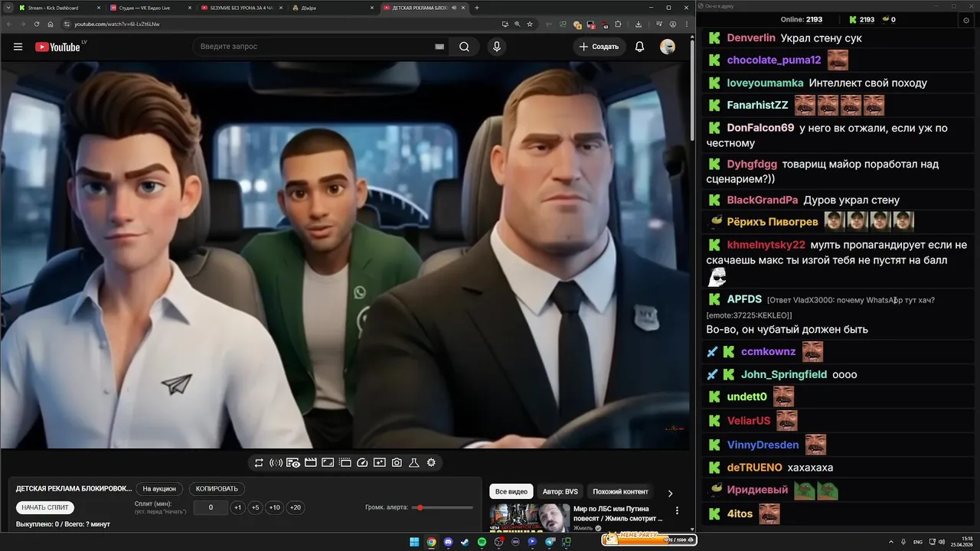
Task: Open the YouTube hamburger guide menu
Action: [x=18, y=47]
